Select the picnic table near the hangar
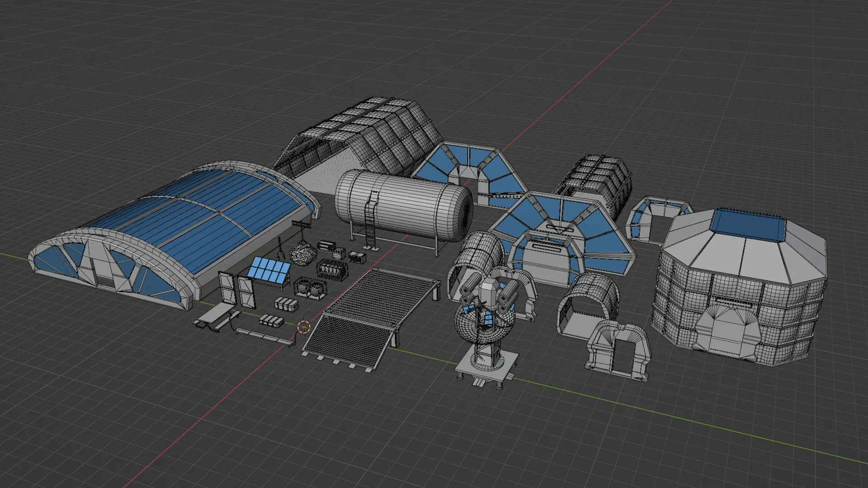This screenshot has width=868, height=488. click(217, 316)
